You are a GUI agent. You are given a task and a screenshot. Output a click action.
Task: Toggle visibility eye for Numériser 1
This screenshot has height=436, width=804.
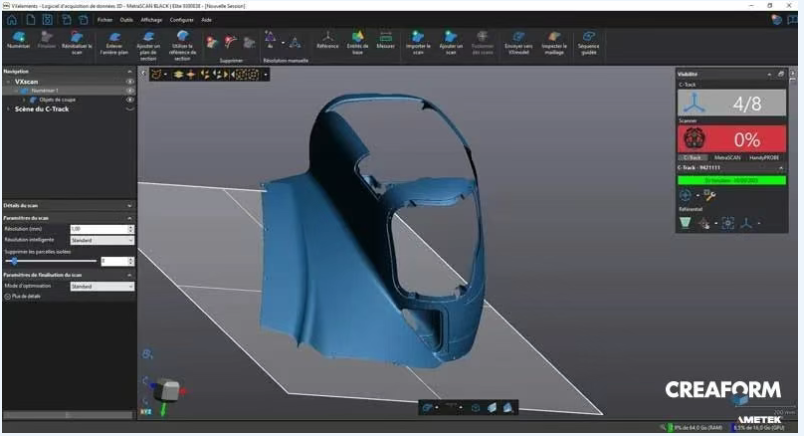(x=130, y=91)
